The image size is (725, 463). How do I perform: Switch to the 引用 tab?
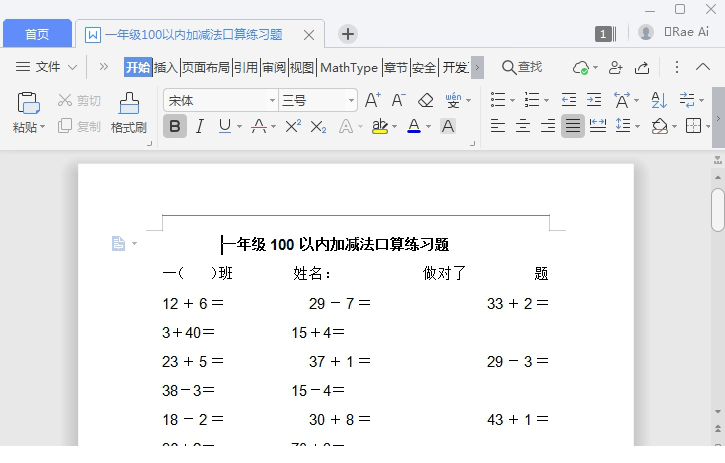point(246,68)
